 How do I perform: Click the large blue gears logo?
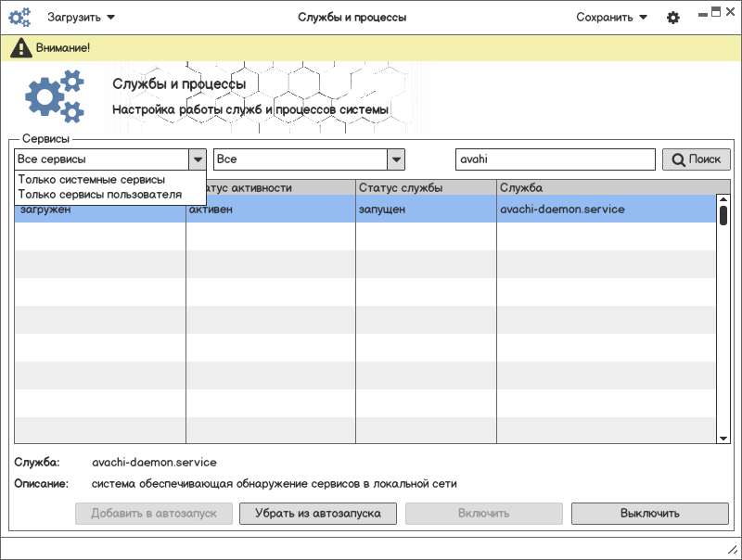(55, 97)
